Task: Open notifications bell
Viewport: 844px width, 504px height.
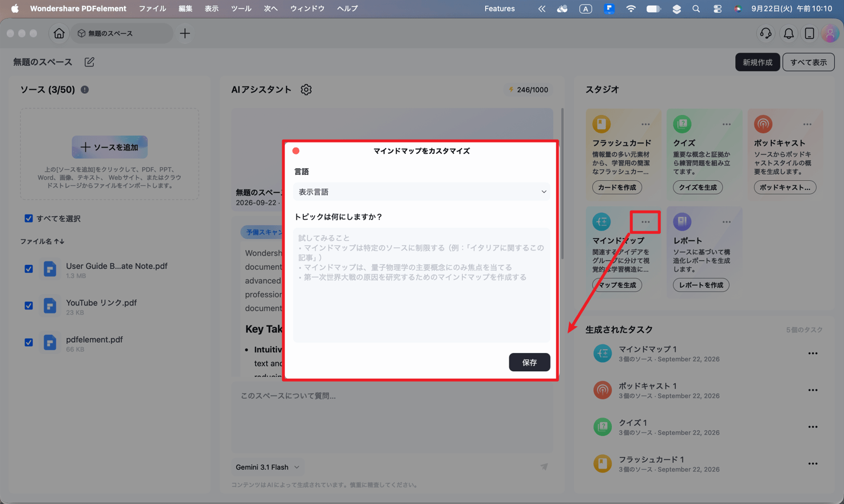Action: click(788, 34)
